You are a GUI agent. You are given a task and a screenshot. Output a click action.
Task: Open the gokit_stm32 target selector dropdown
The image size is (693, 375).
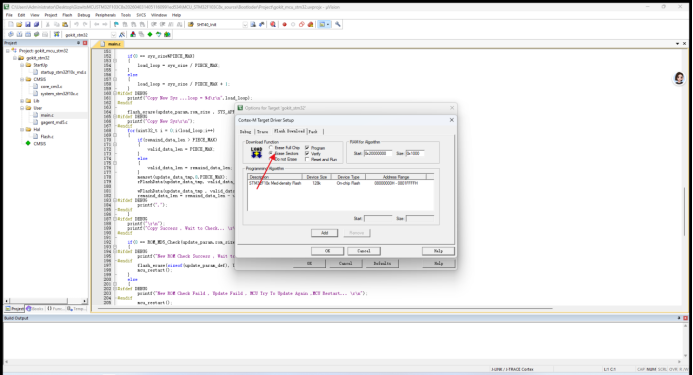(x=114, y=34)
